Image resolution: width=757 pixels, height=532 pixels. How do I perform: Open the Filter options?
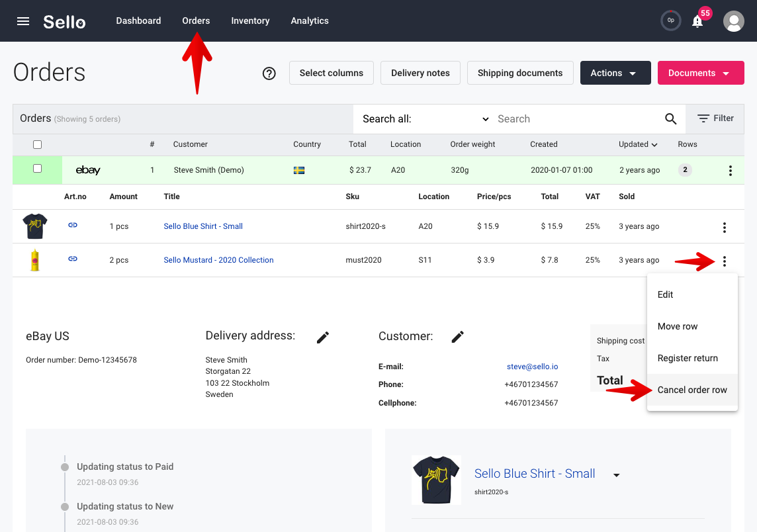tap(715, 118)
